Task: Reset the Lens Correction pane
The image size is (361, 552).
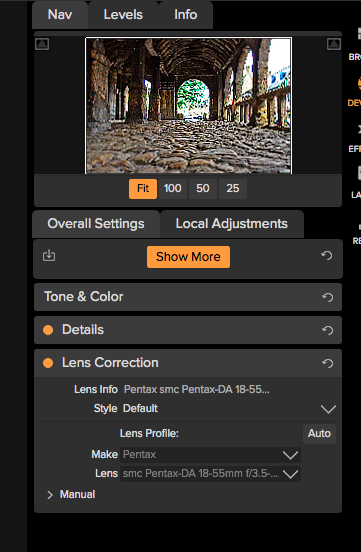Action: coord(328,363)
